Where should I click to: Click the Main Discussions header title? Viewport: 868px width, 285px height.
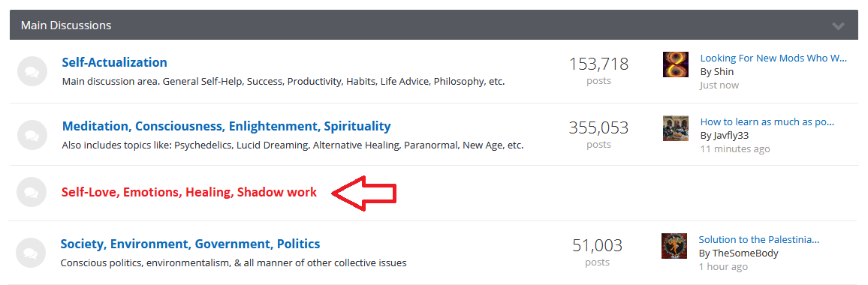(x=66, y=25)
